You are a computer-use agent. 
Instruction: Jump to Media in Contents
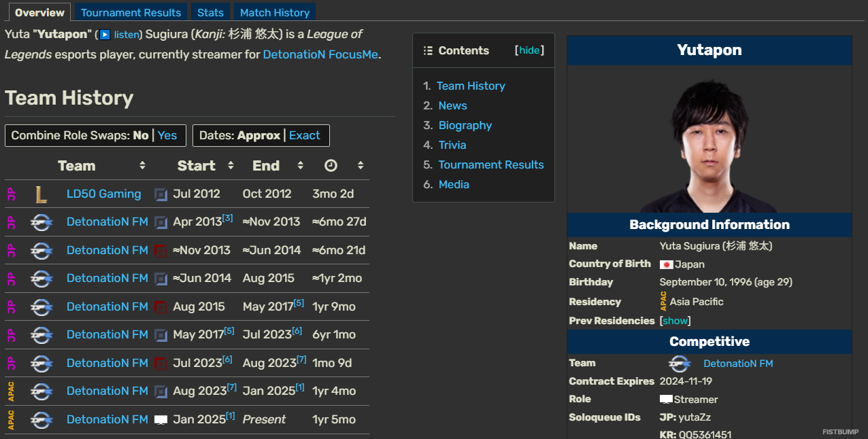click(x=454, y=184)
